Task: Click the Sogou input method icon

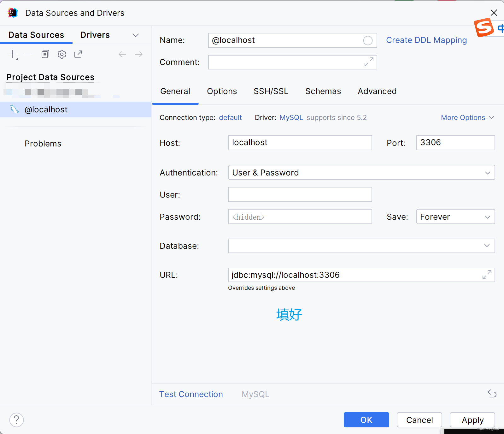Action: [483, 27]
